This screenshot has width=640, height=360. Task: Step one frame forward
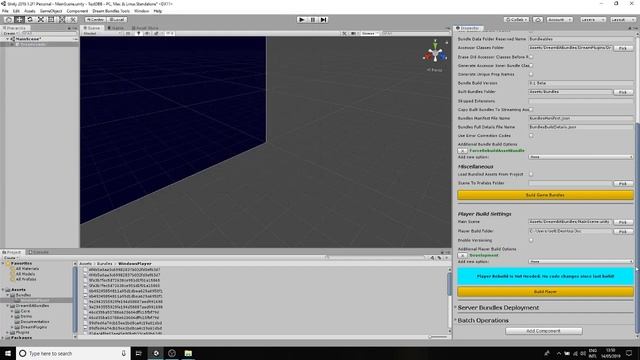pyautogui.click(x=323, y=20)
